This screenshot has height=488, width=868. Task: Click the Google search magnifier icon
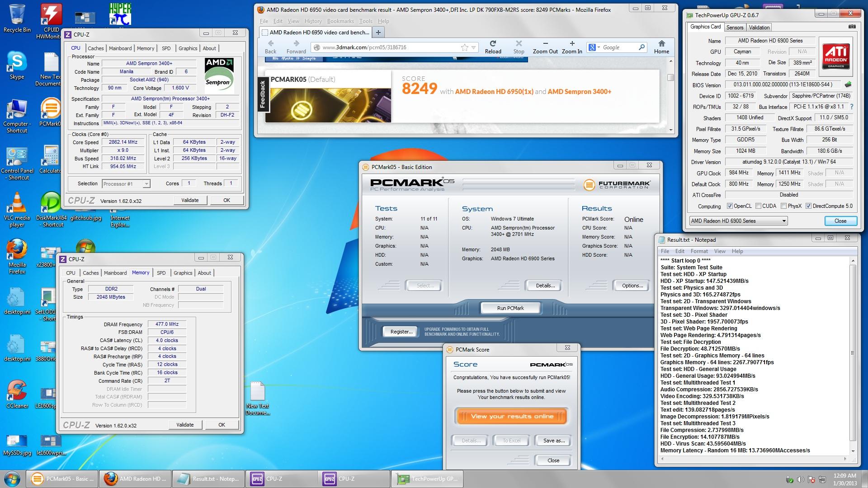(x=642, y=47)
